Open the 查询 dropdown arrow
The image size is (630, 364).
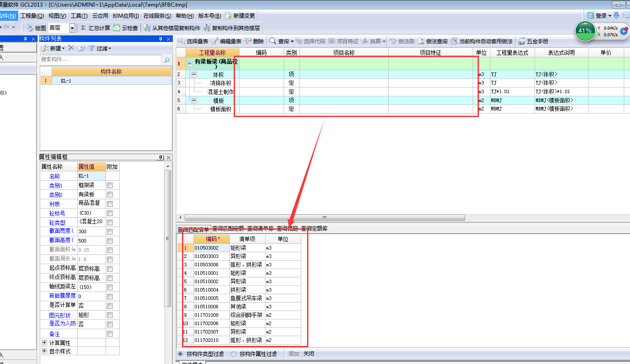click(292, 42)
